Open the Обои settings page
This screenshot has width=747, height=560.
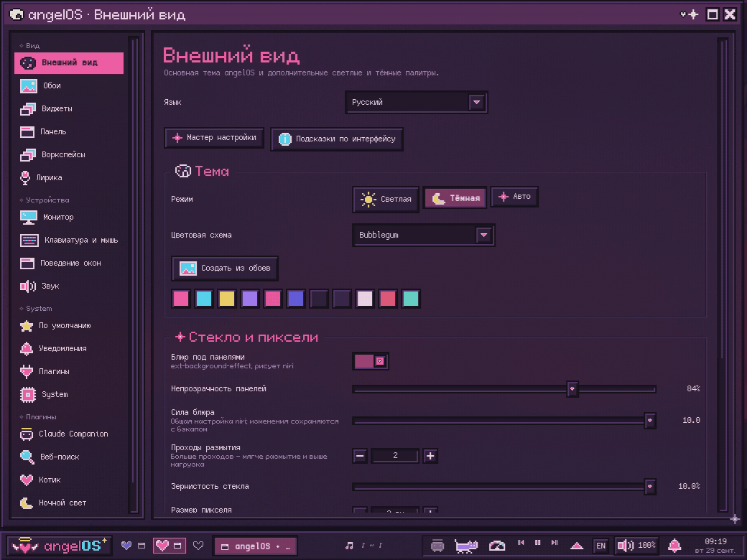click(69, 85)
